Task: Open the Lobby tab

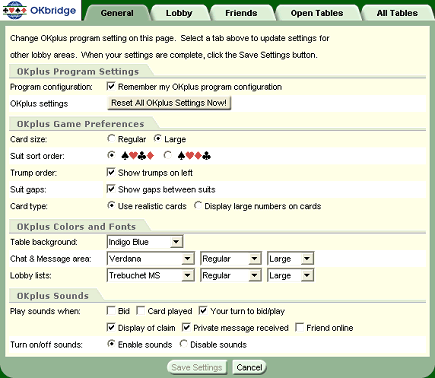Action: (179, 13)
